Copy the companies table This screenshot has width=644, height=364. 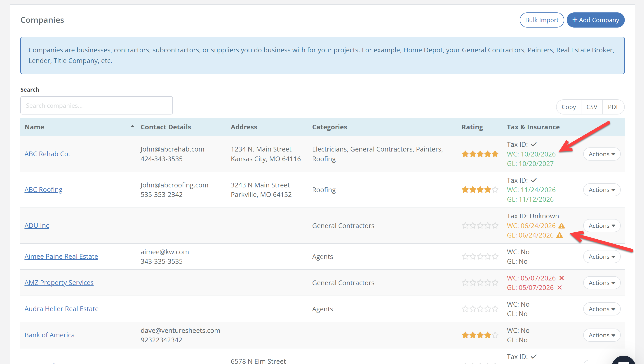point(569,107)
